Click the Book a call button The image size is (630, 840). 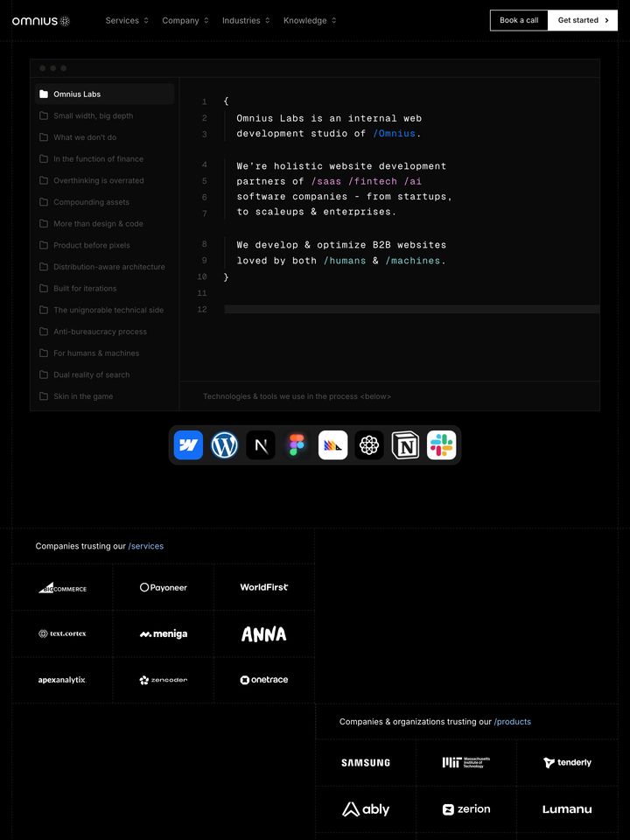(519, 20)
